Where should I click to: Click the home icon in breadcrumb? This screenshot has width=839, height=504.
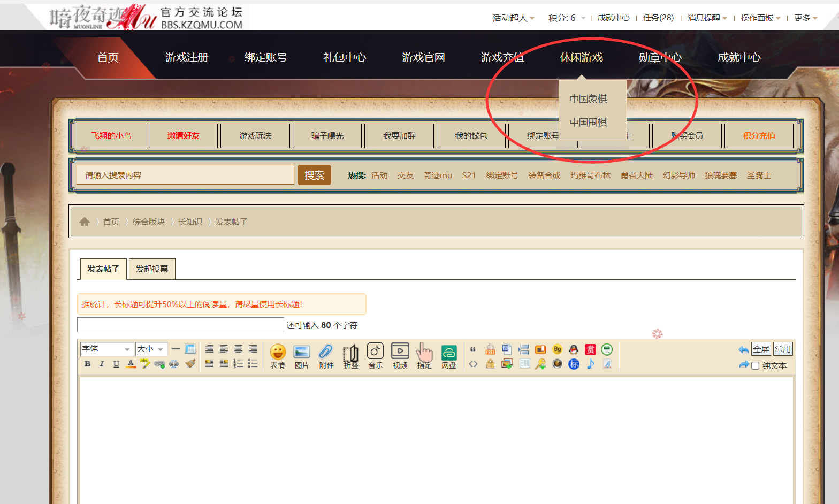85,222
